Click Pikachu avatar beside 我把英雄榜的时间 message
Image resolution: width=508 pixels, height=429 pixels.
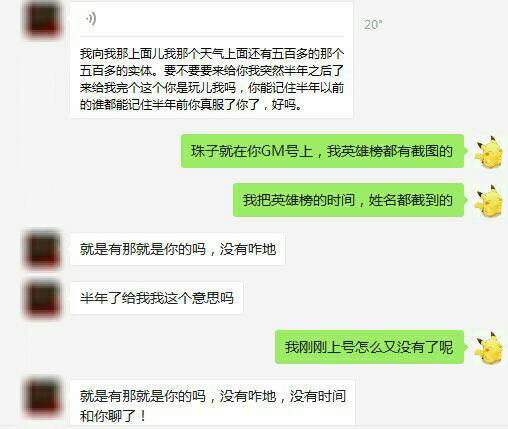click(x=489, y=200)
